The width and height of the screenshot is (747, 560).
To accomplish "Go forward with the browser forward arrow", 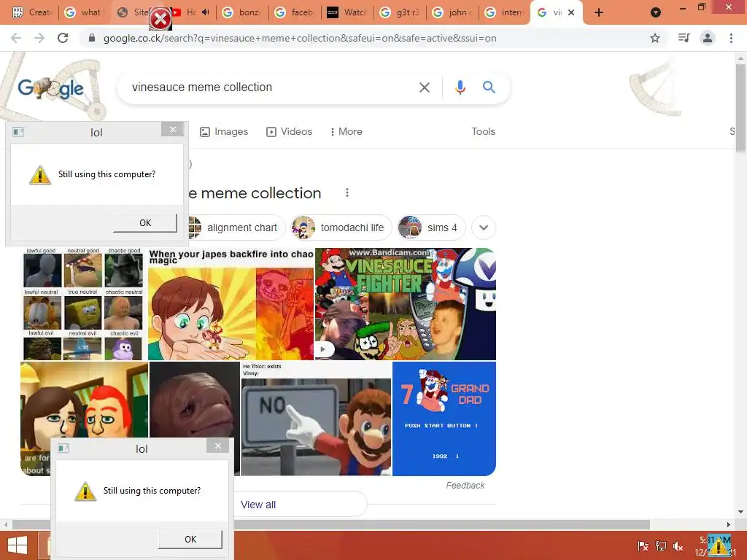I will coord(39,38).
